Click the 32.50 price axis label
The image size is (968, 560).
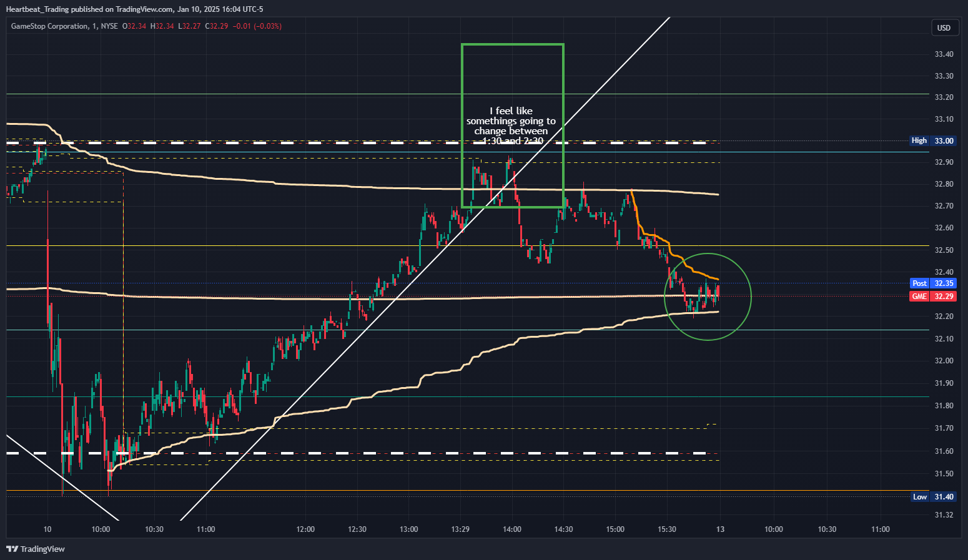click(x=944, y=250)
